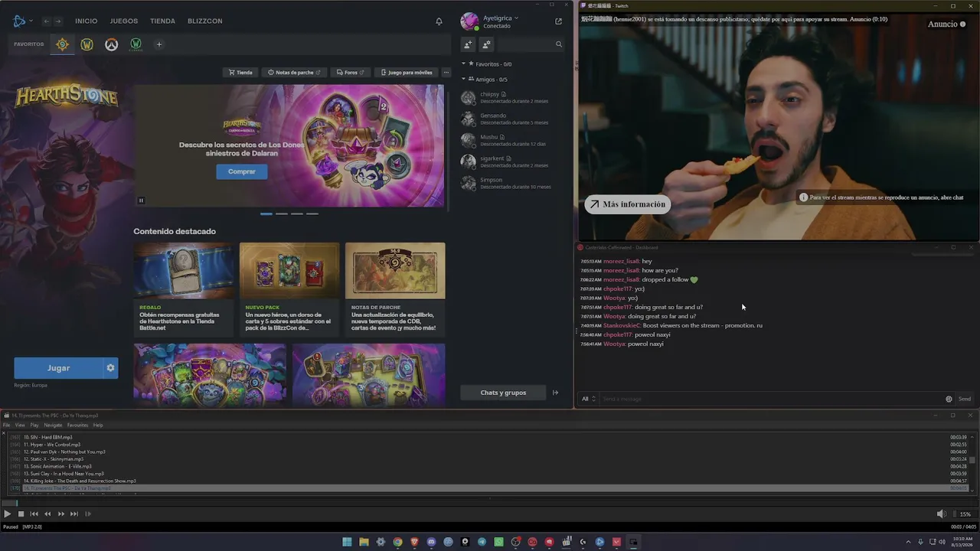The width and height of the screenshot is (980, 551).
Task: Pause the Hearthstone banner carousel
Action: 141,201
